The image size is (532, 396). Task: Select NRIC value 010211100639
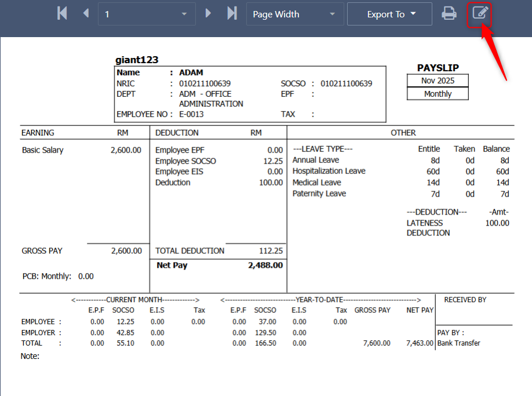205,83
